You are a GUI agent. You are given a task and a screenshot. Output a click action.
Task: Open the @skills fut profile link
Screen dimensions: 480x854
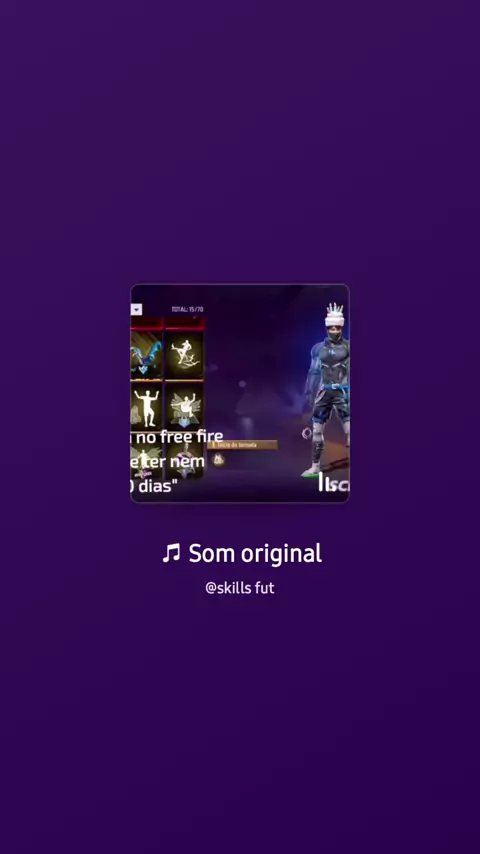click(x=240, y=588)
